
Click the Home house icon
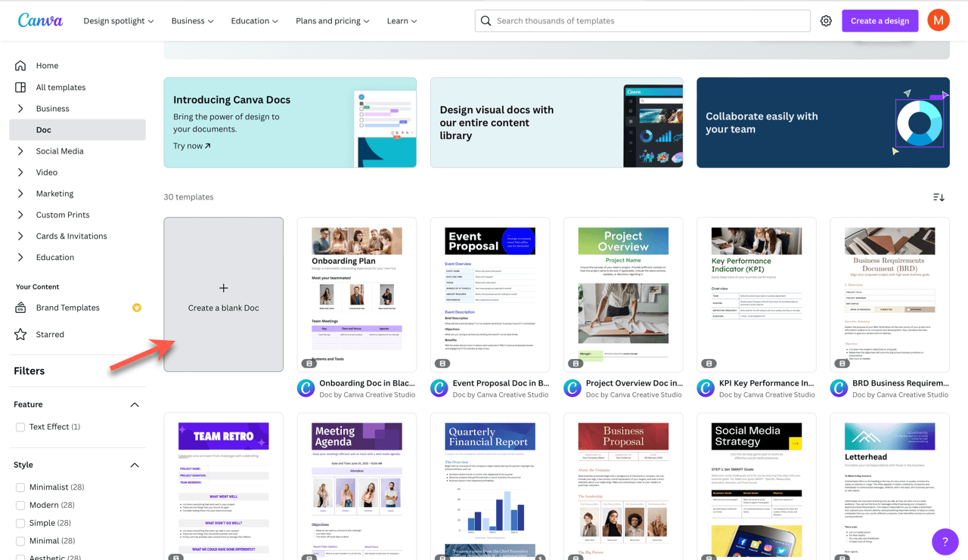tap(20, 66)
